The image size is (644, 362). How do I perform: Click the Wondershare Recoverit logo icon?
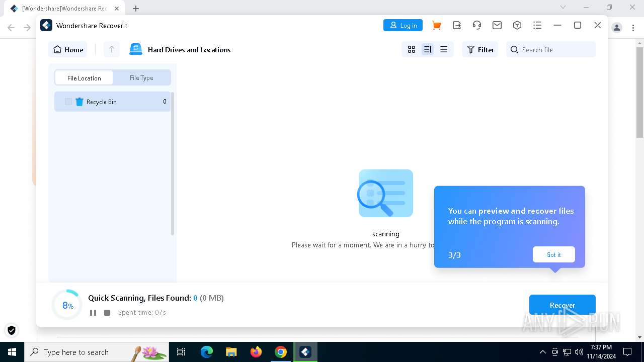pos(46,25)
